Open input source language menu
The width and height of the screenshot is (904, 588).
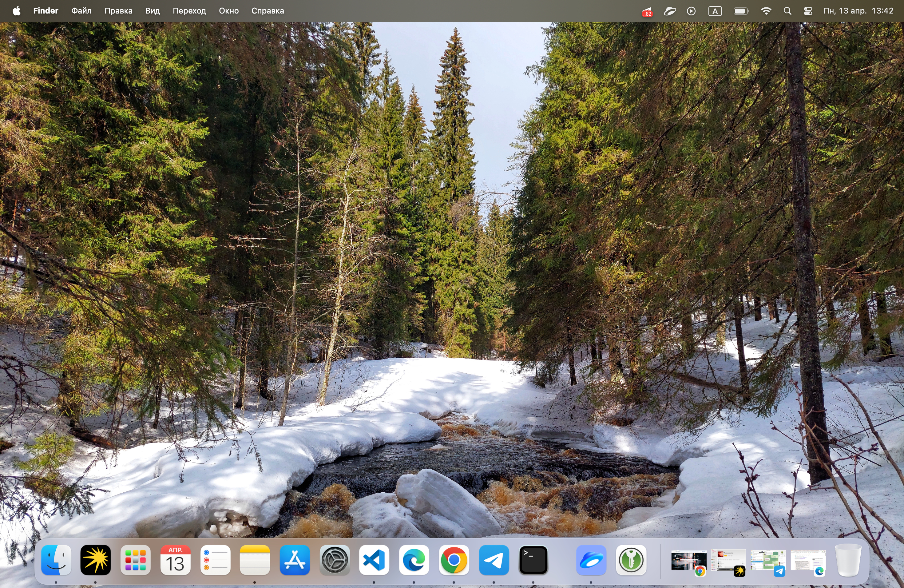click(x=715, y=11)
